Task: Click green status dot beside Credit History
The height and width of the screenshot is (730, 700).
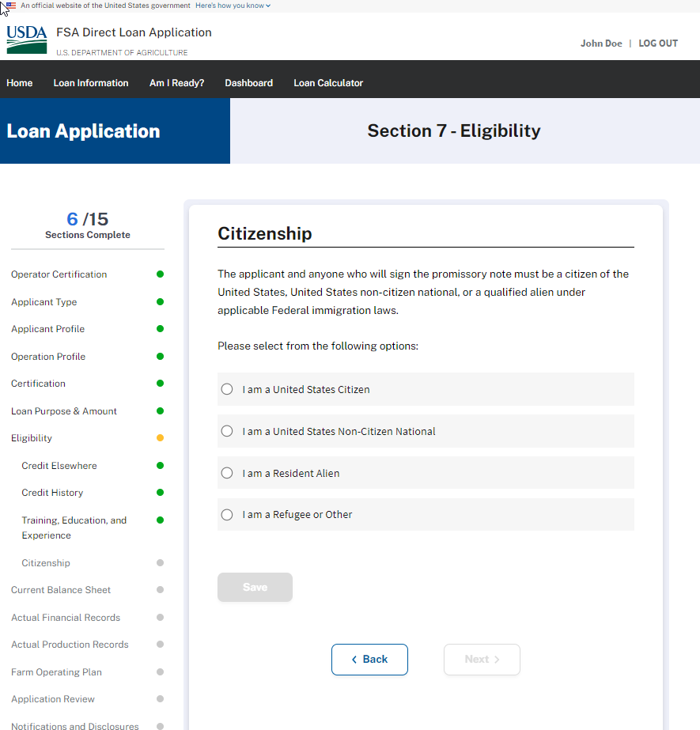Action: point(160,493)
